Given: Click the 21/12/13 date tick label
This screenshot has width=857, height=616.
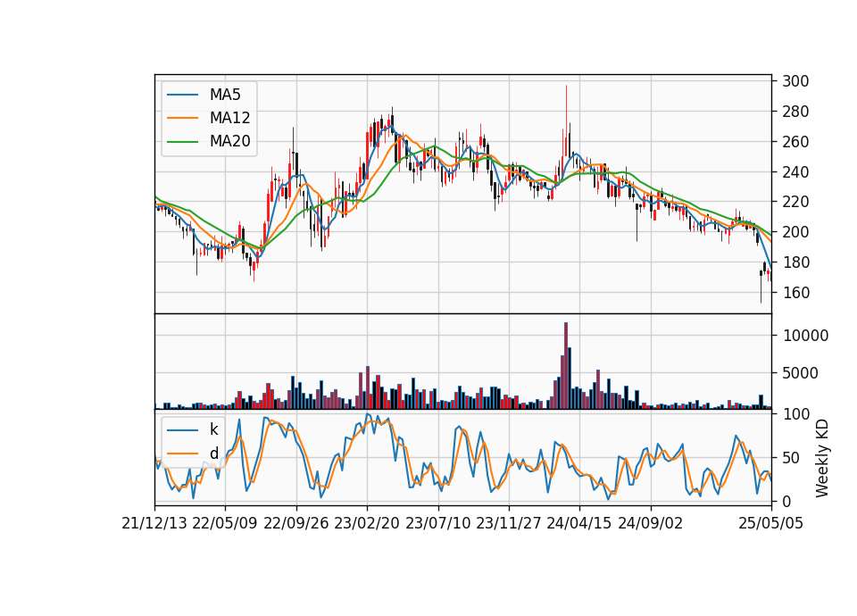Looking at the screenshot, I should [154, 523].
